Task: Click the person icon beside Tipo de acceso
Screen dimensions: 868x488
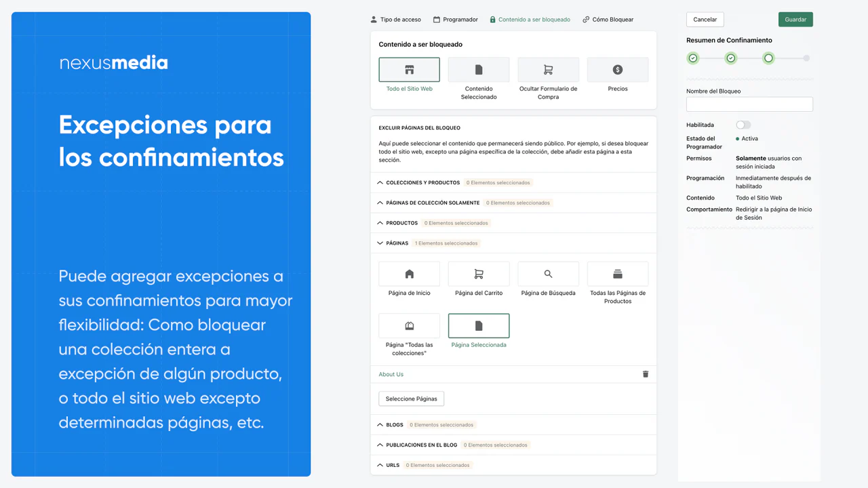Action: [374, 20]
